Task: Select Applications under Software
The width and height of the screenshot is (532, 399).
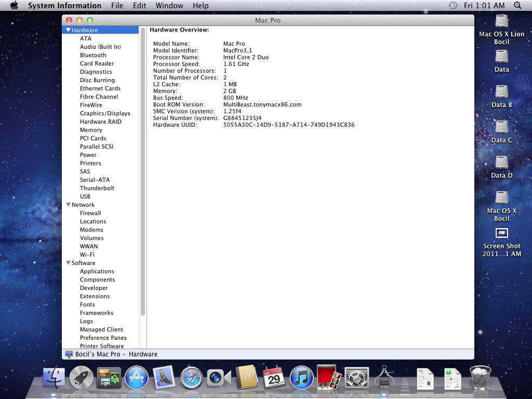Action: tap(97, 271)
